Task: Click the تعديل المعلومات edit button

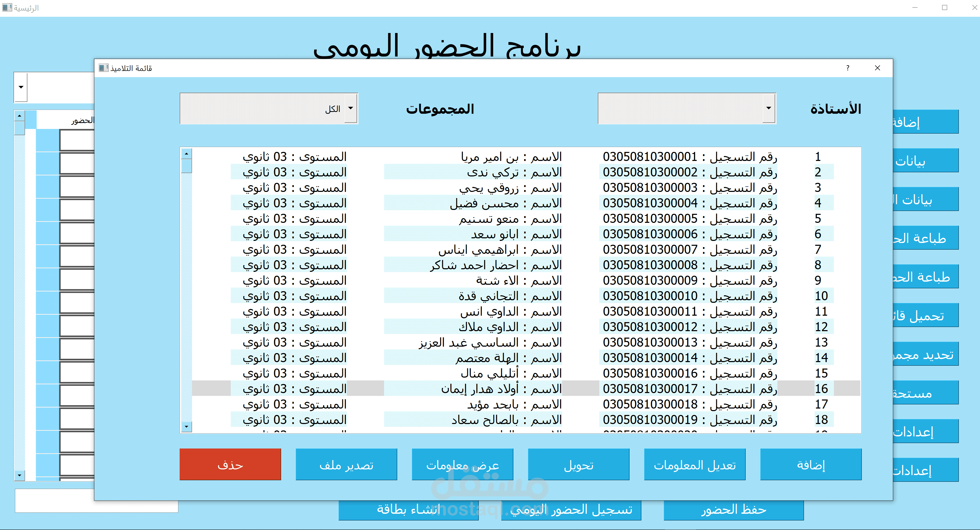Action: pyautogui.click(x=695, y=464)
